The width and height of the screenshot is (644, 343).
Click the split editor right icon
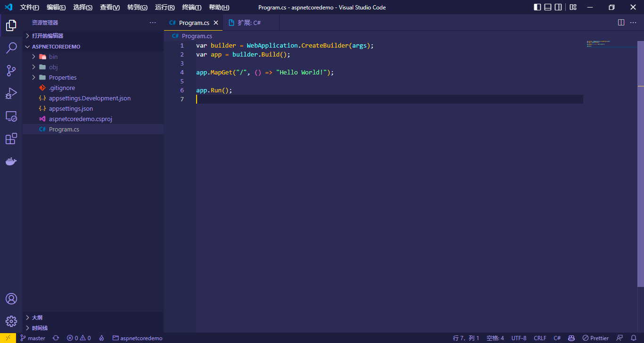point(621,23)
